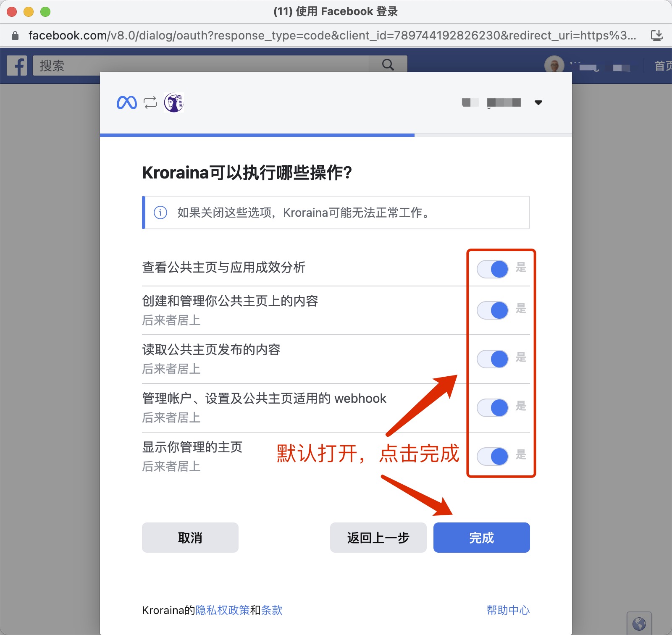672x635 pixels.
Task: Click the notice text 如果关闭这些选项
Action: [x=304, y=213]
